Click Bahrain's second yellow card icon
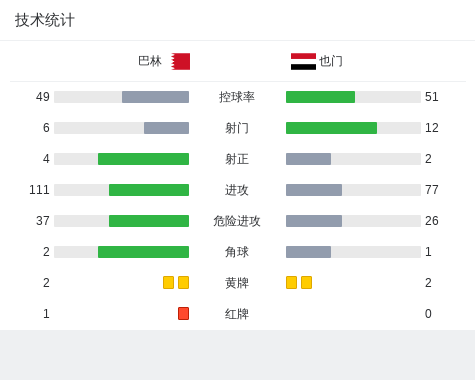 tap(183, 282)
